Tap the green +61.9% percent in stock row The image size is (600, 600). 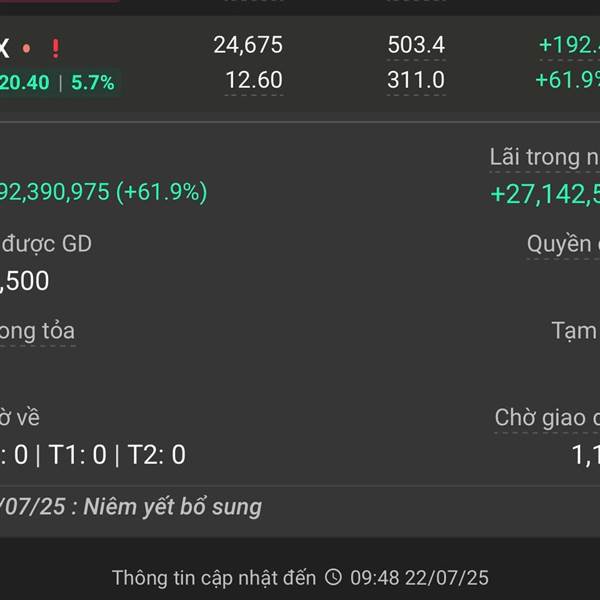click(567, 80)
